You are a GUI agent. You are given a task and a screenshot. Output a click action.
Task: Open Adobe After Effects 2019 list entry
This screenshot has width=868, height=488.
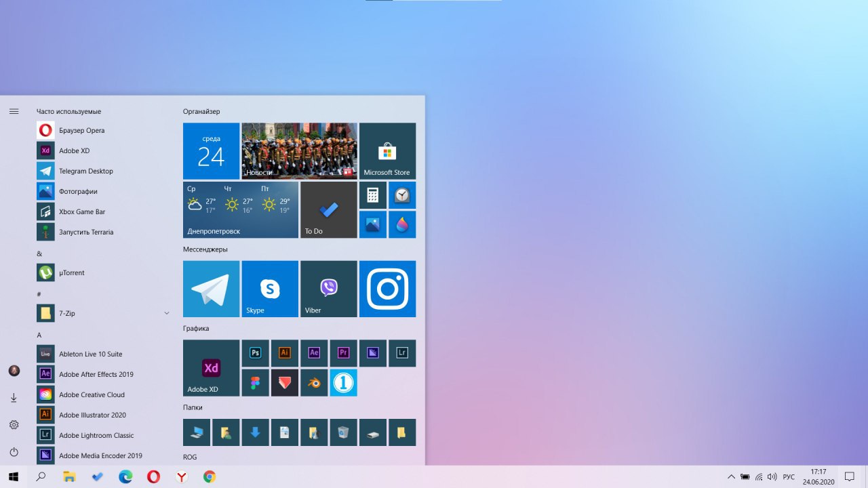[x=103, y=374]
